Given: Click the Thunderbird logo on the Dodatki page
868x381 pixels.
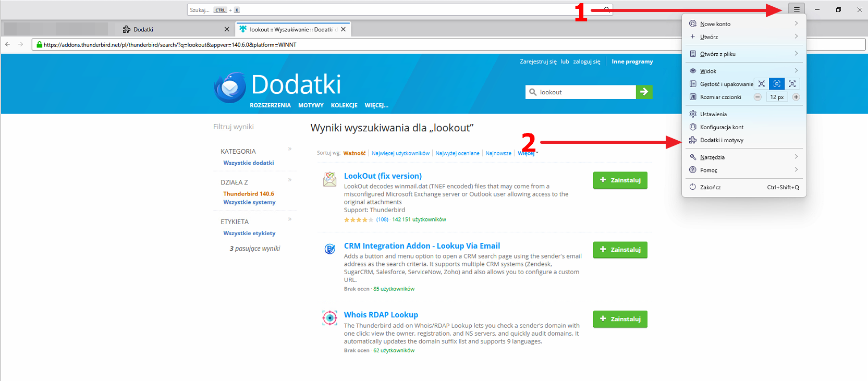Looking at the screenshot, I should pyautogui.click(x=230, y=87).
